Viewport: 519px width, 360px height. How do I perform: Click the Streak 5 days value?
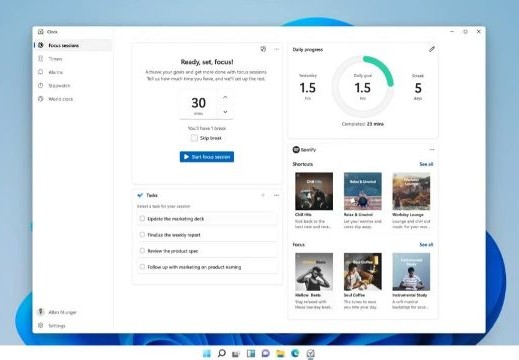point(418,88)
